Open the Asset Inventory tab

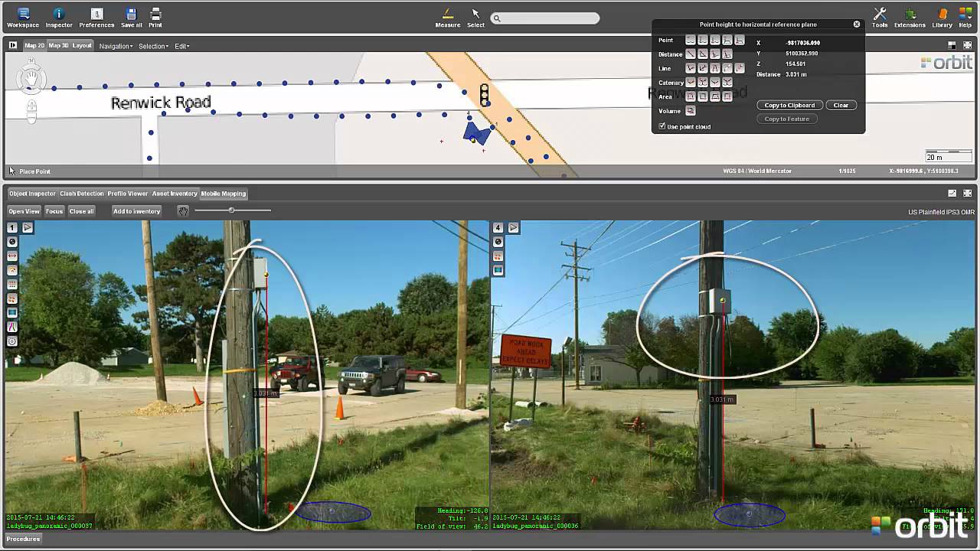click(175, 194)
